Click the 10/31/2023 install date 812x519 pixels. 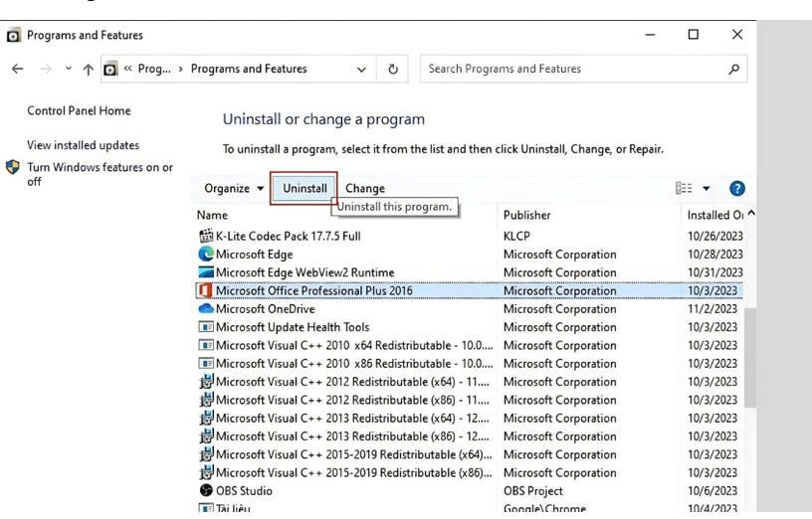[715, 272]
